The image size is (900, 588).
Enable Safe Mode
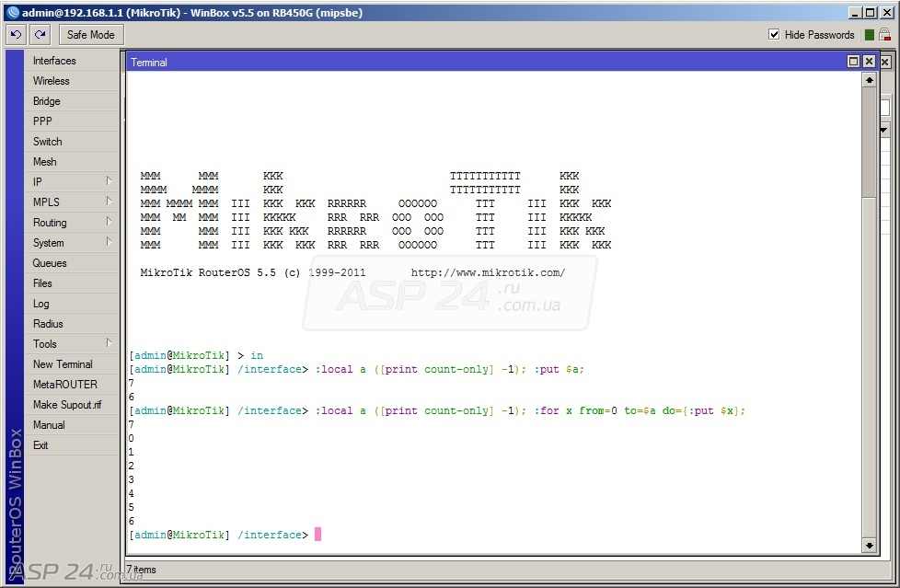coord(91,35)
